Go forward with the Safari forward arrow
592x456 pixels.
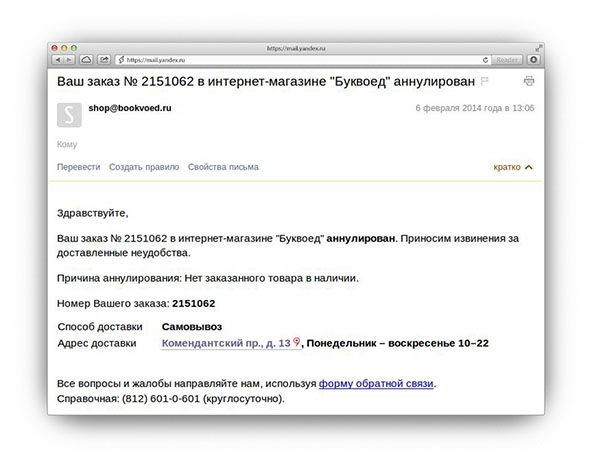(x=69, y=60)
